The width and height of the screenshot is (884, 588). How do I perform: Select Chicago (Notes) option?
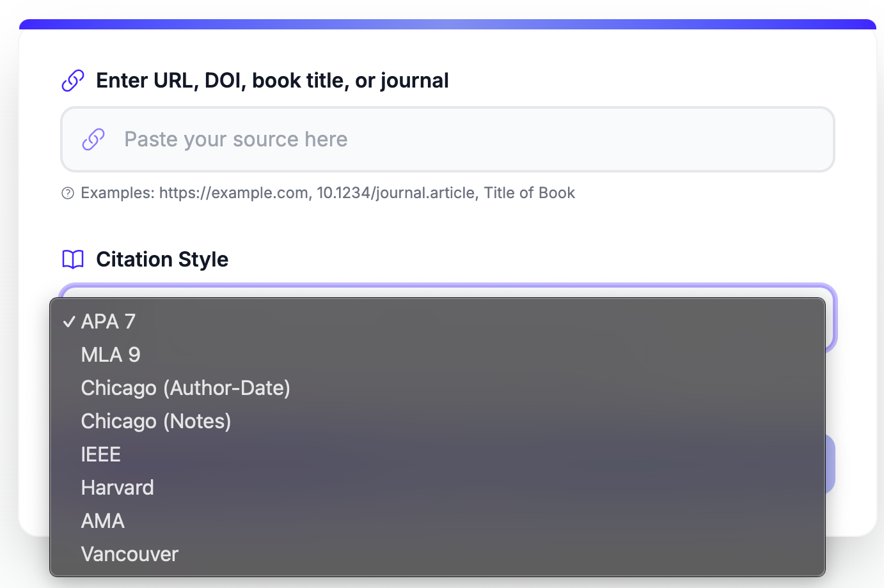[x=438, y=421]
